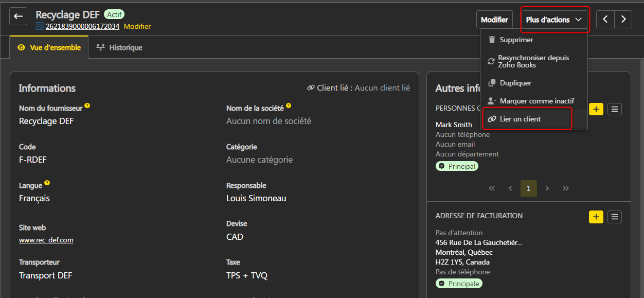Click the back arrow button
The width and height of the screenshot is (644, 298).
tap(19, 16)
